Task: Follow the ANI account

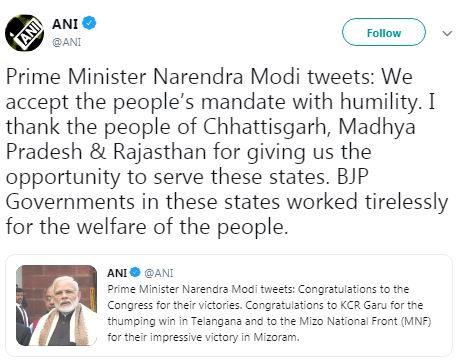Action: point(384,32)
